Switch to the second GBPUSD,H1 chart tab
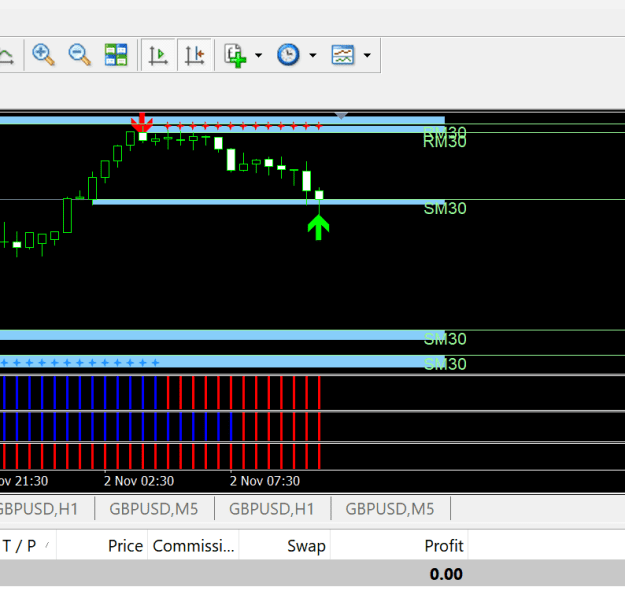This screenshot has height=609, width=625. [x=272, y=509]
